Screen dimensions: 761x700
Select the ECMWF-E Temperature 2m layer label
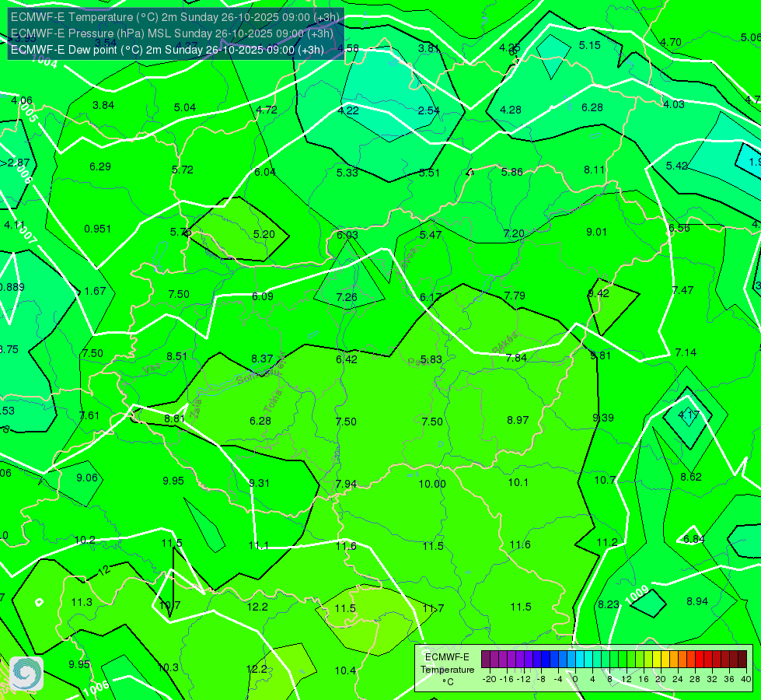pyautogui.click(x=175, y=17)
